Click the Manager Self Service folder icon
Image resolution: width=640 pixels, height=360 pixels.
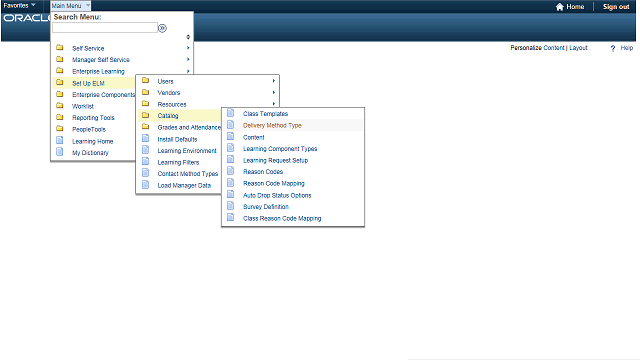tap(60, 59)
